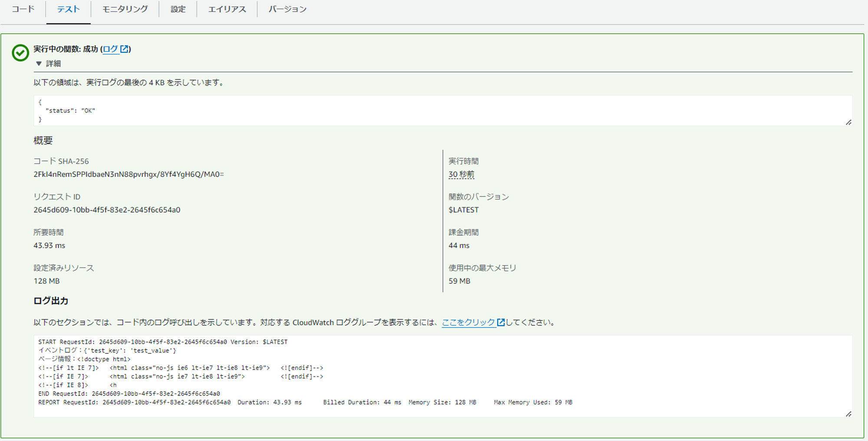The image size is (868, 441).
Task: Click the external link icon next to ログ
Action: click(x=125, y=49)
